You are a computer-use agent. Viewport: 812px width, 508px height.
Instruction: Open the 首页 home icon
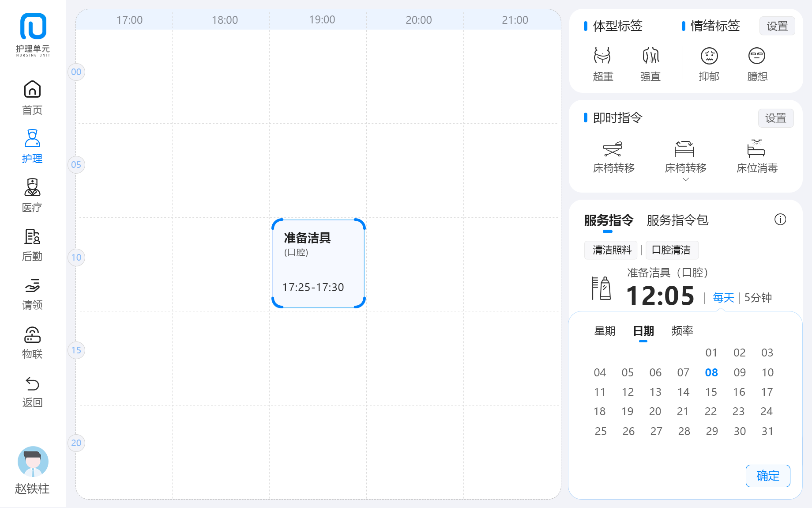point(32,90)
